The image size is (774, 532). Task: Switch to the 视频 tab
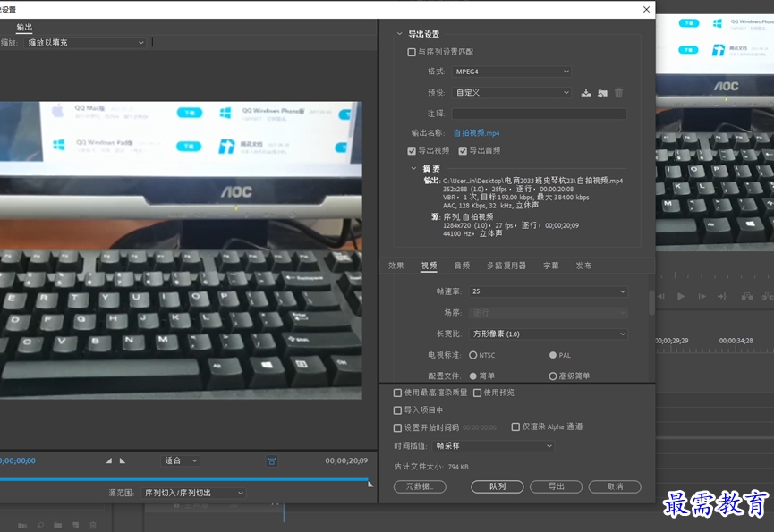click(x=429, y=266)
